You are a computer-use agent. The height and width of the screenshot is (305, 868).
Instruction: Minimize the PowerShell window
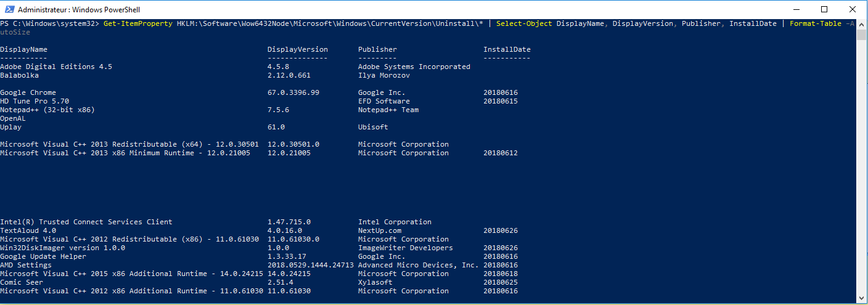tap(796, 9)
